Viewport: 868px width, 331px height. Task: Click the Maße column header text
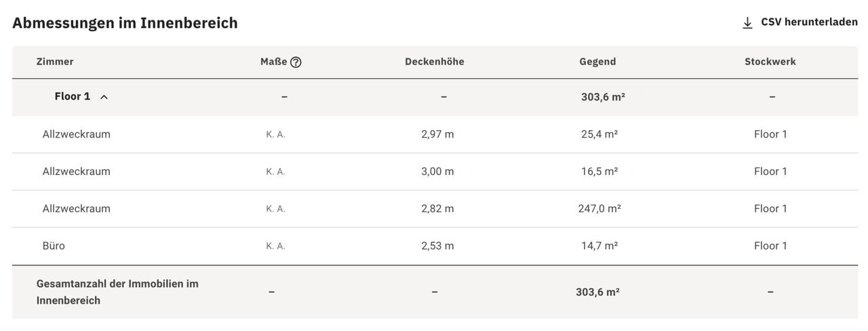[273, 62]
